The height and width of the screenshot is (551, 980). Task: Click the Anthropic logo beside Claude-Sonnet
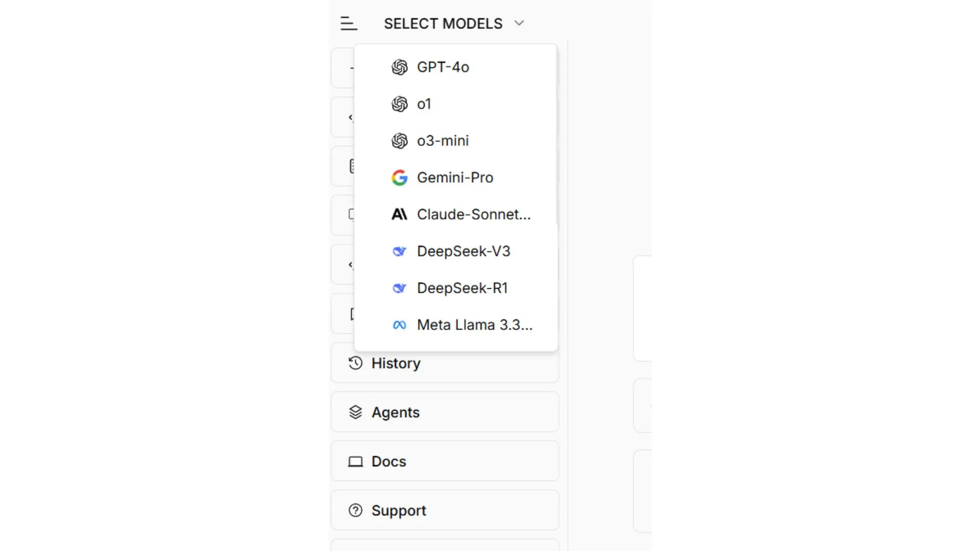pos(400,214)
